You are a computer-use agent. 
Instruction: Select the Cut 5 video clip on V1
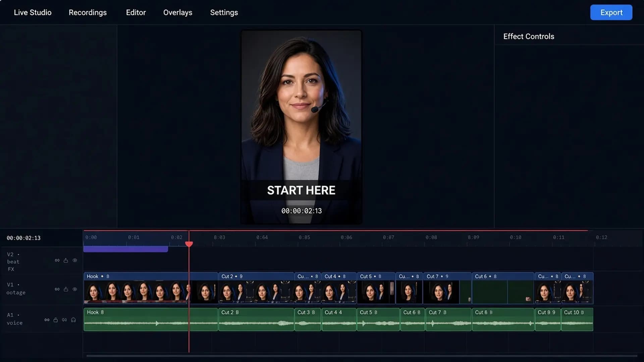point(376,288)
